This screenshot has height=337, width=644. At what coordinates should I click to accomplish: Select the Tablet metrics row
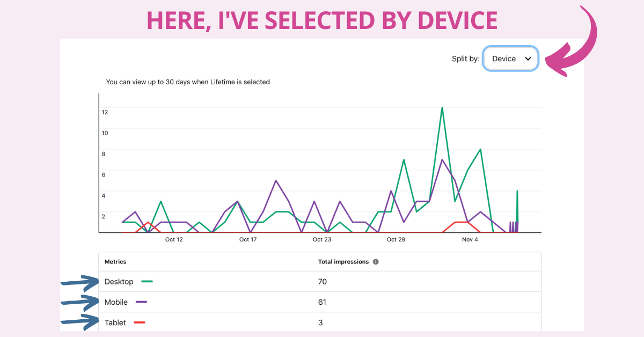coord(320,322)
